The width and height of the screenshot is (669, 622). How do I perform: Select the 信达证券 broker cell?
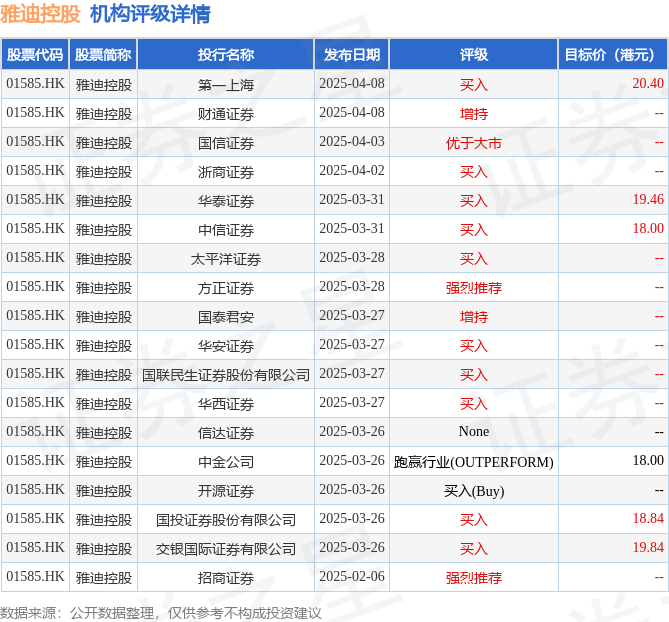226,433
